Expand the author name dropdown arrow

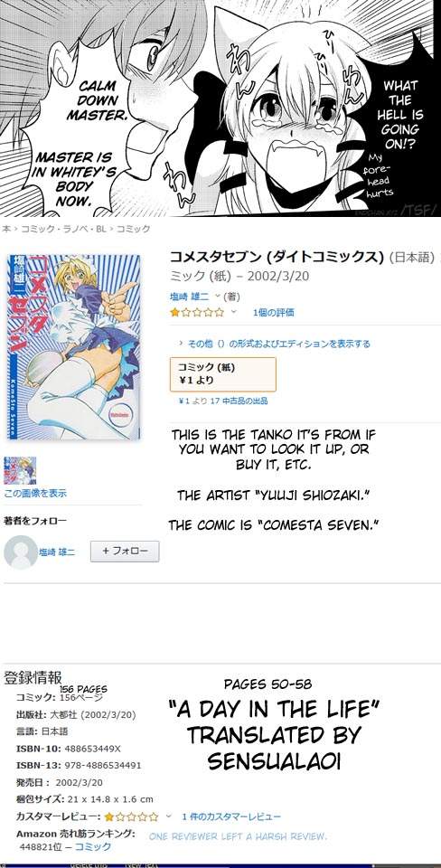click(x=218, y=297)
